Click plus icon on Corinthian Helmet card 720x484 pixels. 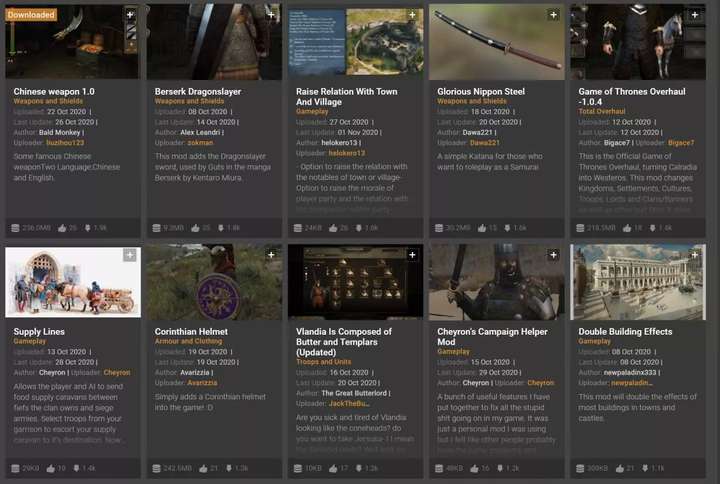(x=271, y=255)
